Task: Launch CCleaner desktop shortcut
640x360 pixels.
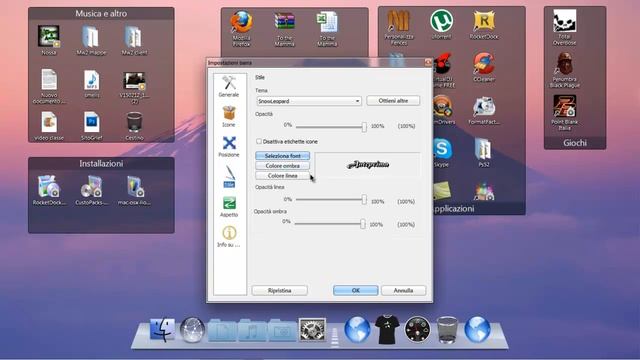Action: pyautogui.click(x=484, y=67)
